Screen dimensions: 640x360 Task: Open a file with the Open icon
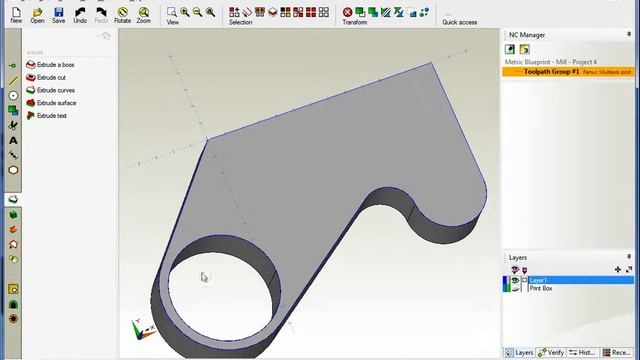[x=37, y=15]
